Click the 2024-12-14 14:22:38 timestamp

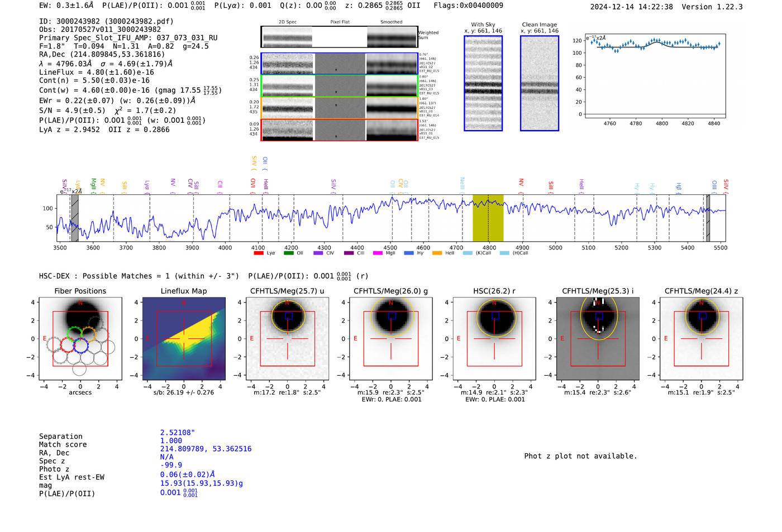(x=631, y=7)
